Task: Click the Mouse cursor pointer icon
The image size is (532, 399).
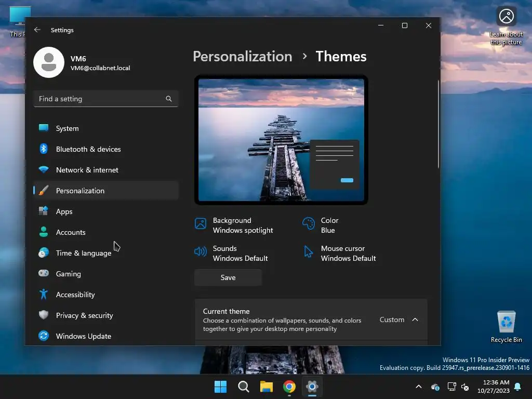Action: pos(309,252)
